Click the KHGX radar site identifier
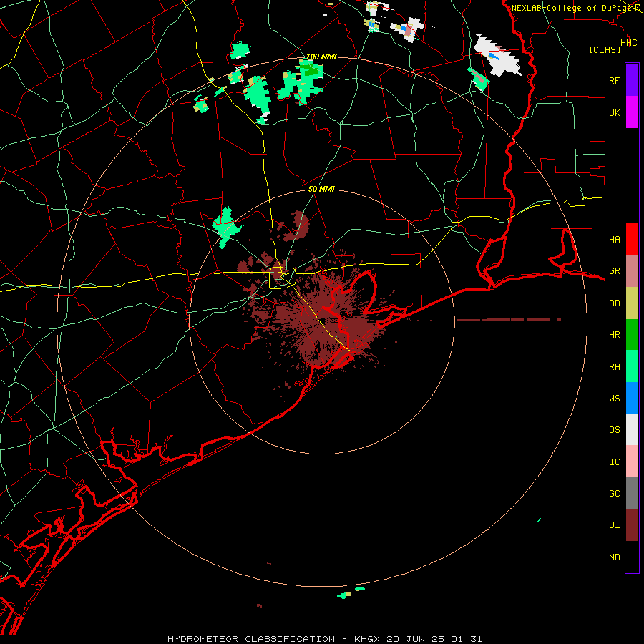This screenshot has width=644, height=644. tap(367, 639)
